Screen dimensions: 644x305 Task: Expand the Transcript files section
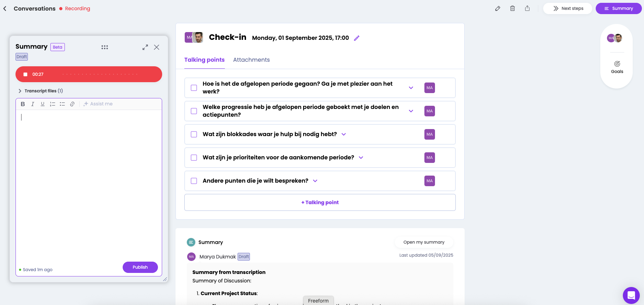tap(20, 91)
